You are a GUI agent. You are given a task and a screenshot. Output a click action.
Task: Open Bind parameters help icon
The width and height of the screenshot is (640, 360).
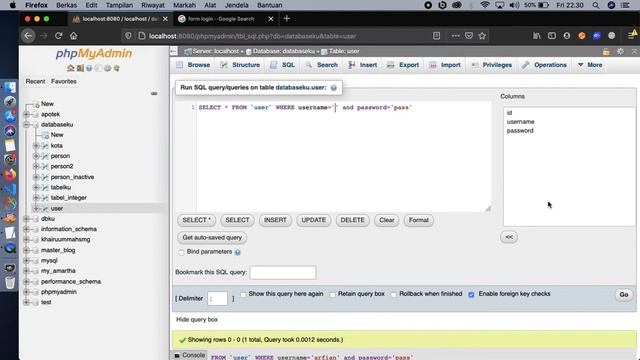pyautogui.click(x=238, y=252)
